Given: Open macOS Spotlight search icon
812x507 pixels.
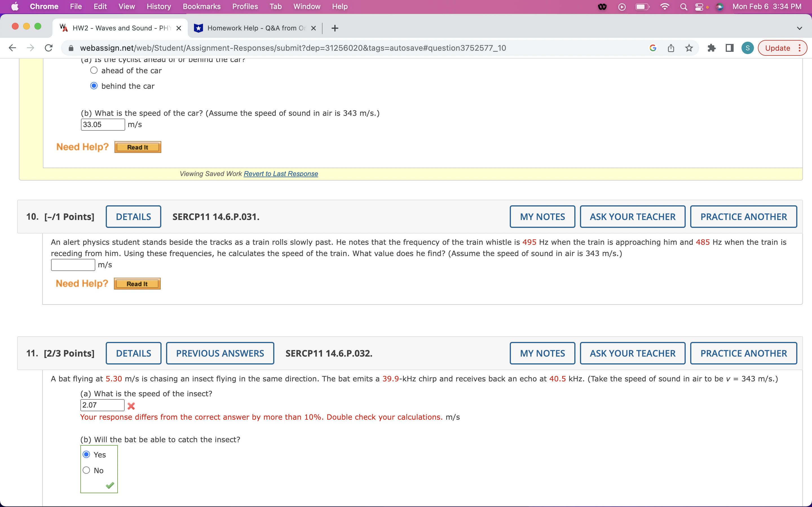Looking at the screenshot, I should 683,7.
